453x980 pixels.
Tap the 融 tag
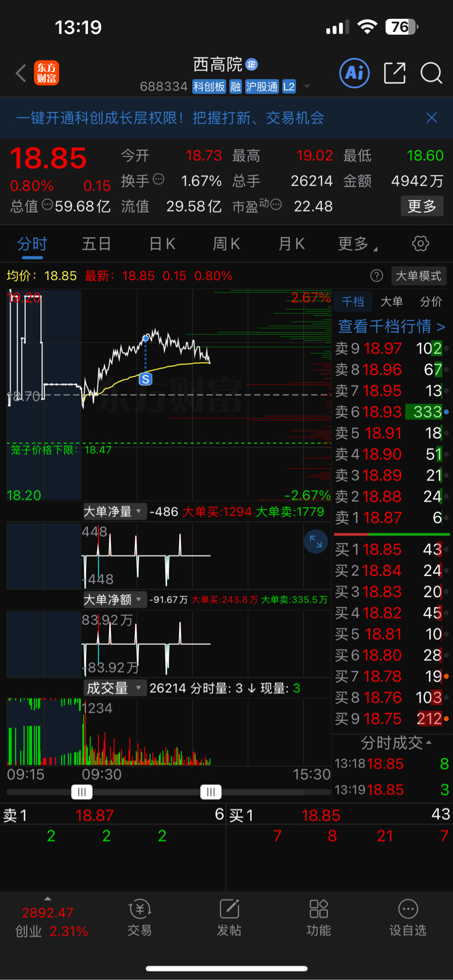pos(236,87)
